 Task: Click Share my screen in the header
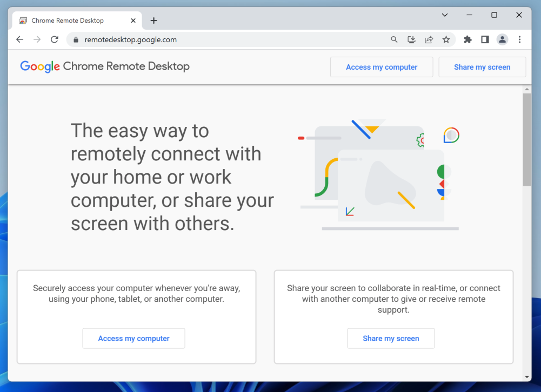482,67
